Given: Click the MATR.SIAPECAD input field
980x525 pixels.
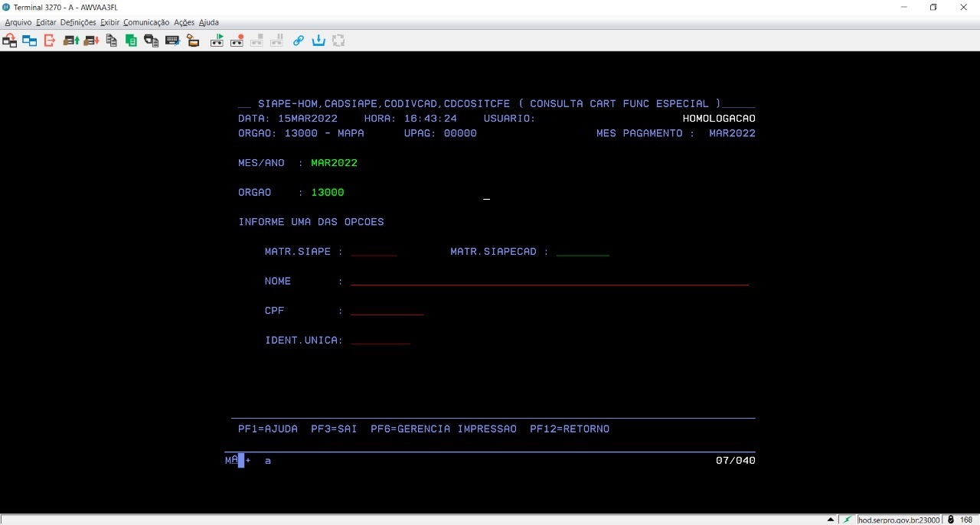Looking at the screenshot, I should 583,251.
